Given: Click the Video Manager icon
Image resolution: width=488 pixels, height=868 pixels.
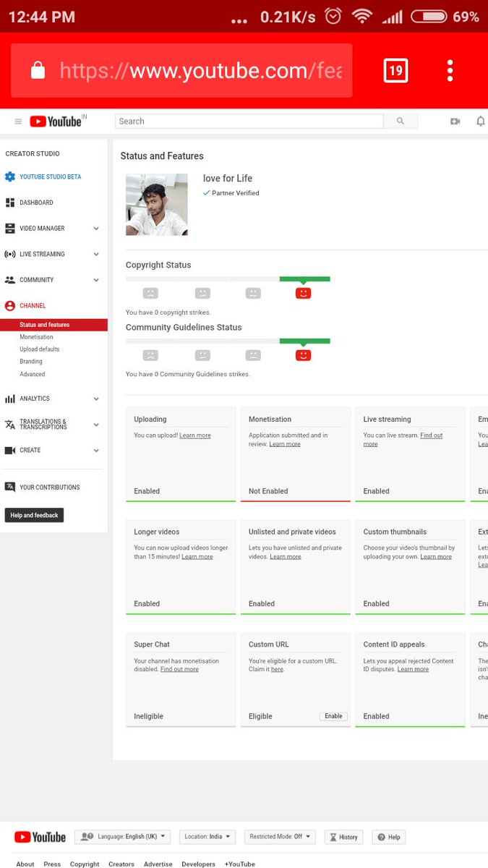Looking at the screenshot, I should [x=10, y=229].
